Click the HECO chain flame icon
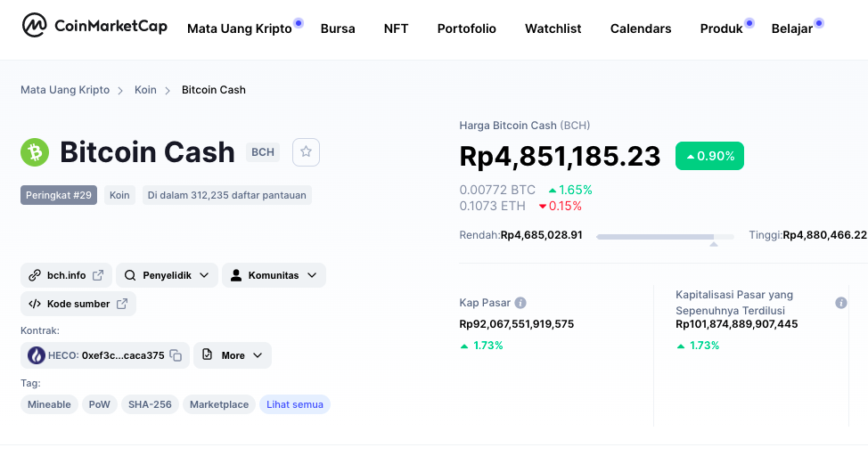The width and height of the screenshot is (868, 456). [37, 355]
